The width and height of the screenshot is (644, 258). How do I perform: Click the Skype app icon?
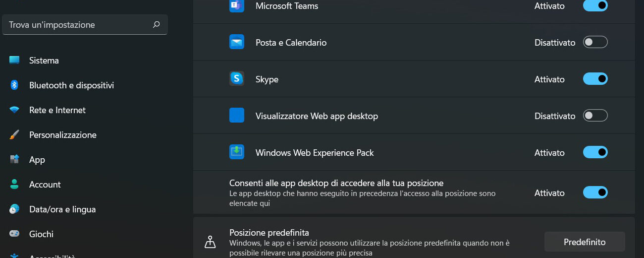pyautogui.click(x=237, y=79)
